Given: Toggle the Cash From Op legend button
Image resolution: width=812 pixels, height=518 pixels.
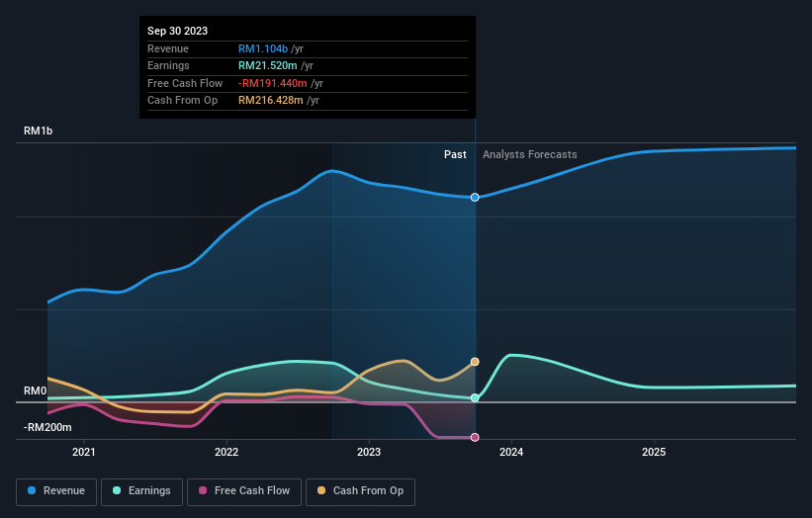Looking at the screenshot, I should pos(360,491).
